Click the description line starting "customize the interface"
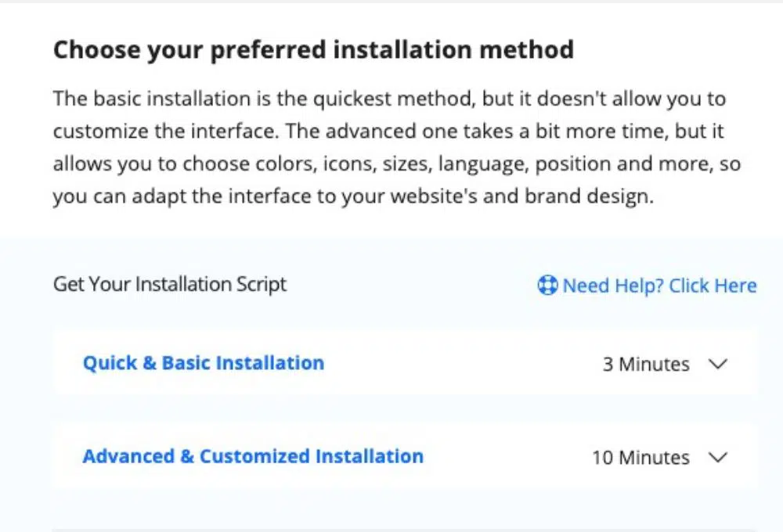The width and height of the screenshot is (783, 532). [389, 131]
